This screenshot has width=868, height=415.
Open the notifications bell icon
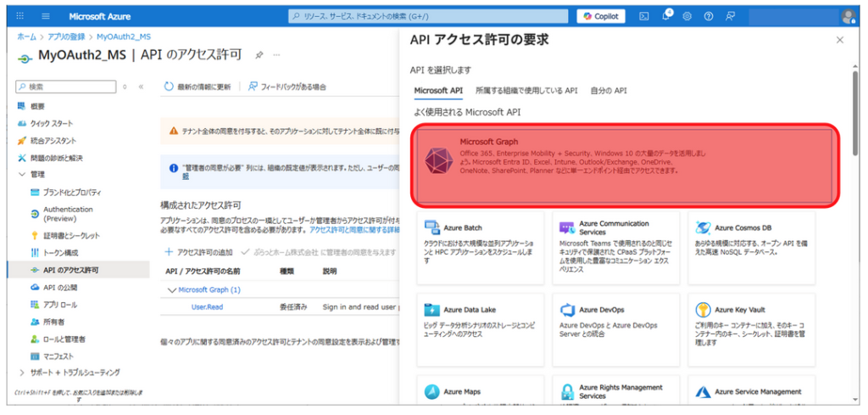pos(666,16)
